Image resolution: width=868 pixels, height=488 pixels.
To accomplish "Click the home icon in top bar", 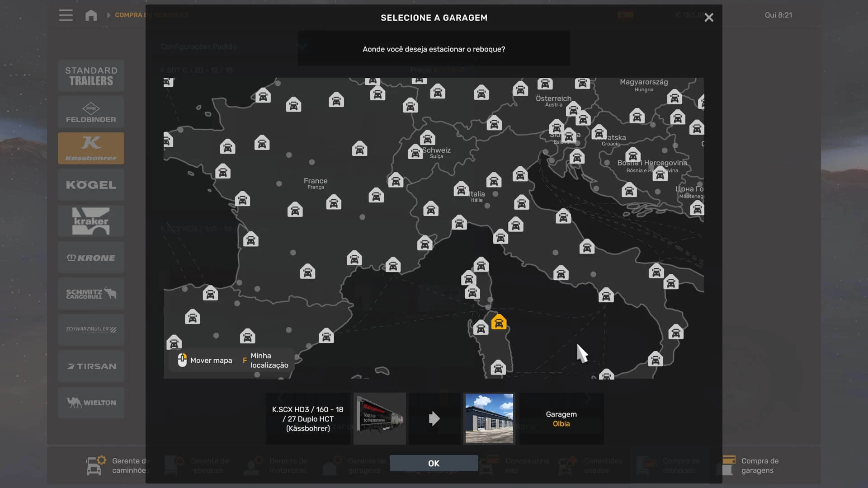I will click(x=91, y=15).
